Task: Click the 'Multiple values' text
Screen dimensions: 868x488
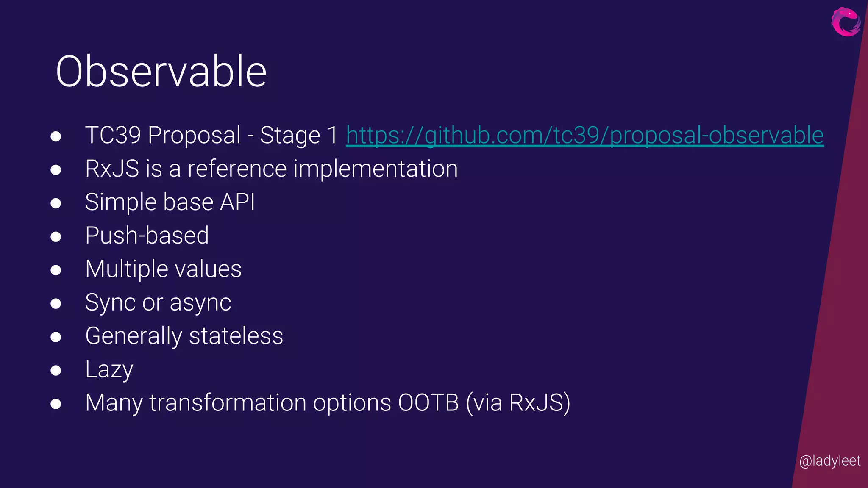Action: [x=164, y=269]
